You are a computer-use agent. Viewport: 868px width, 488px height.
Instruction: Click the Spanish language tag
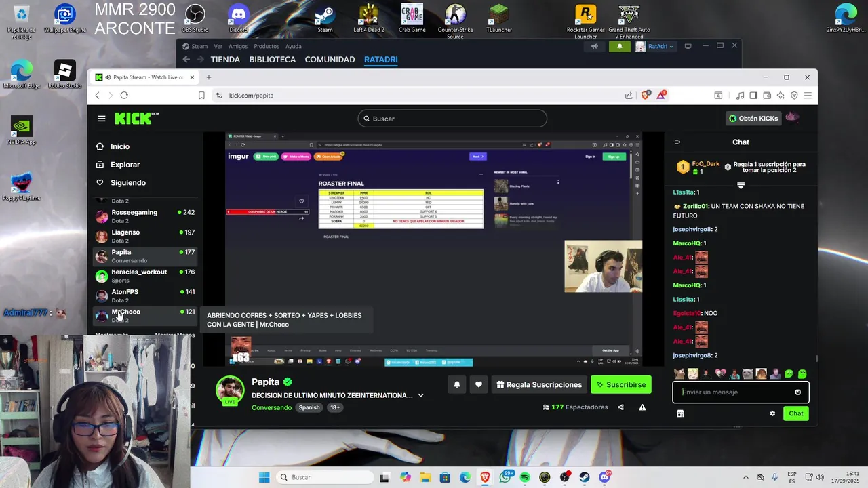coord(309,408)
